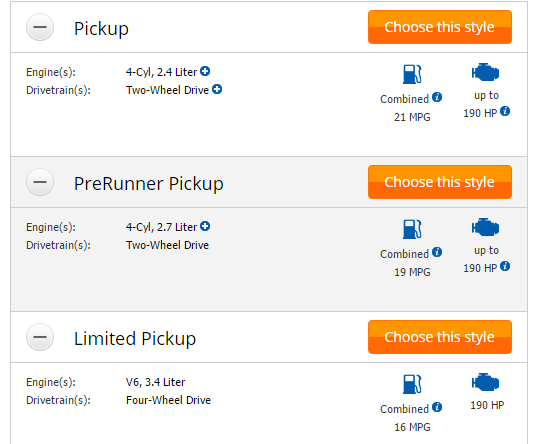Image resolution: width=536 pixels, height=444 pixels.
Task: Open Combined MPG info for PreRunner Pickup
Action: [437, 252]
